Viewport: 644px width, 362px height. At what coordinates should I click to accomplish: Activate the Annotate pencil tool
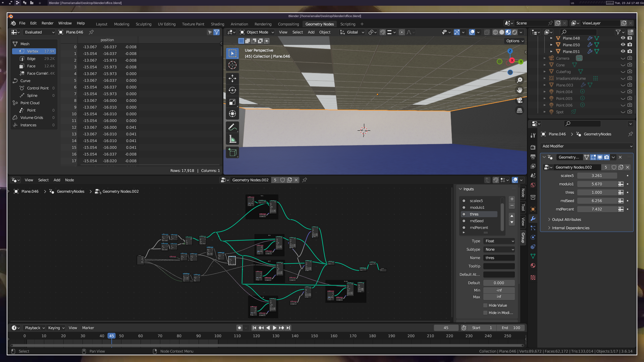coord(232,127)
